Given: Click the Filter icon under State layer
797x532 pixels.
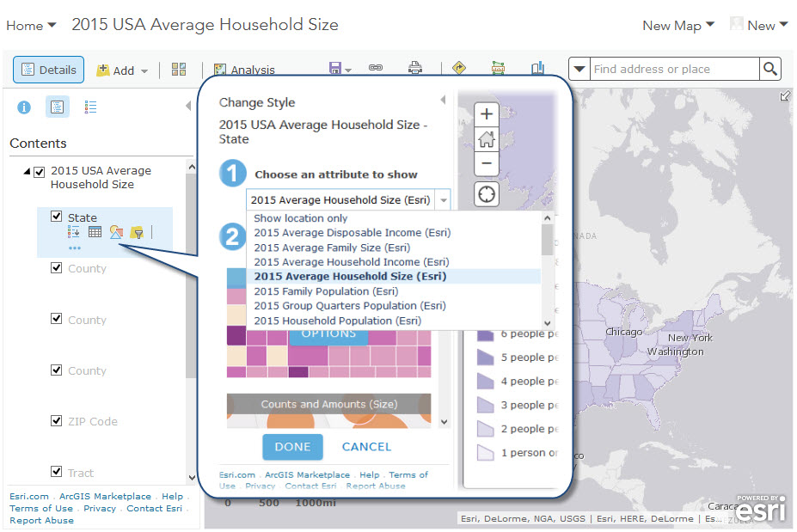Looking at the screenshot, I should point(137,233).
